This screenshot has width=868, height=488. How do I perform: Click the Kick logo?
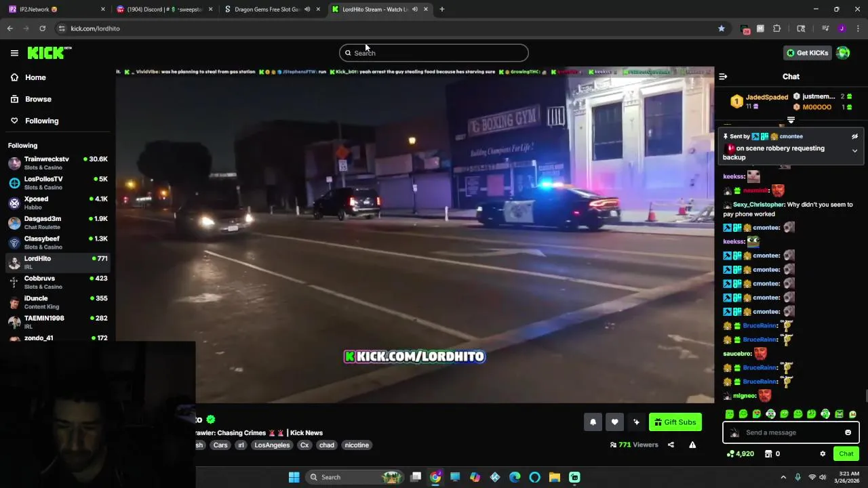coord(50,53)
